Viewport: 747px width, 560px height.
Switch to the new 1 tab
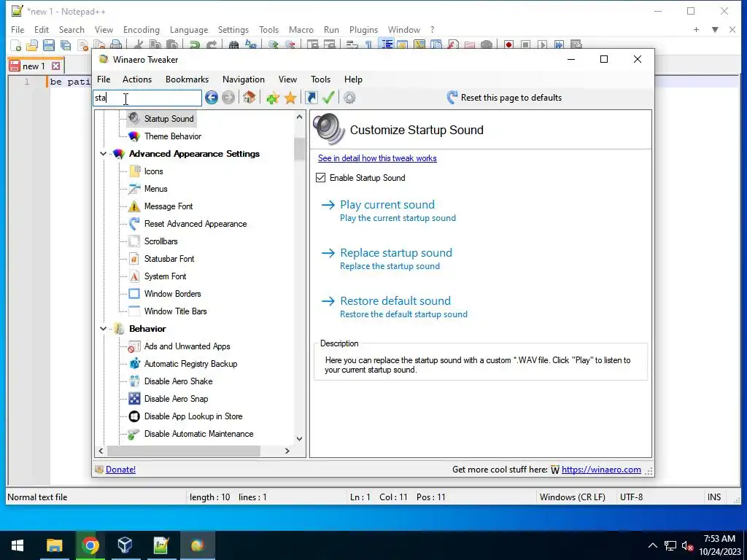pos(34,66)
